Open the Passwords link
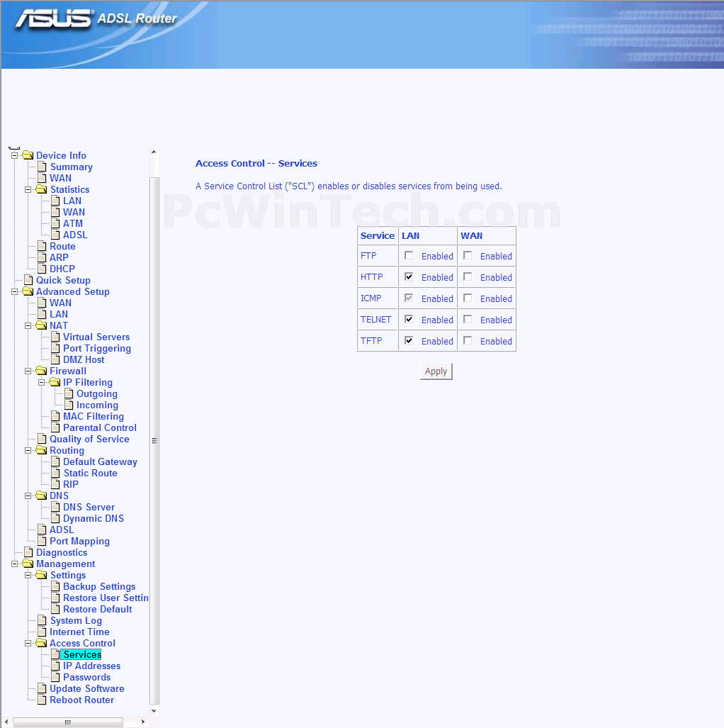 87,677
